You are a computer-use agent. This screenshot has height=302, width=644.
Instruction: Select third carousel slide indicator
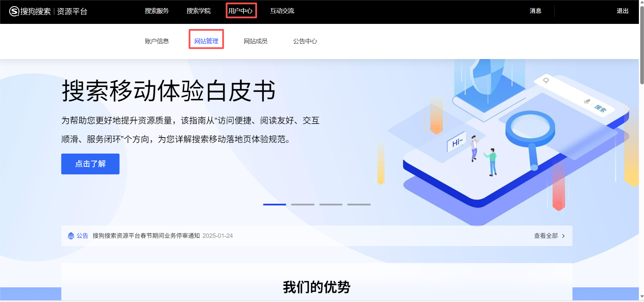pyautogui.click(x=331, y=204)
